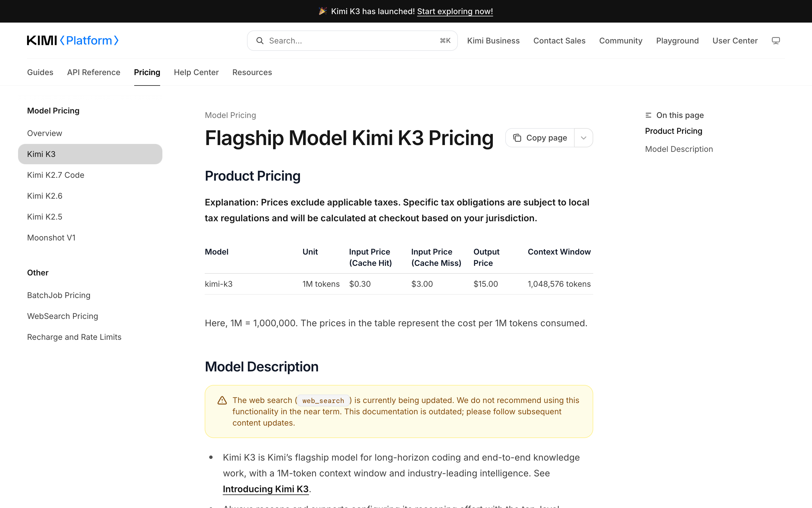812x508 pixels.
Task: Click the 1M tokens unit cell
Action: click(321, 284)
